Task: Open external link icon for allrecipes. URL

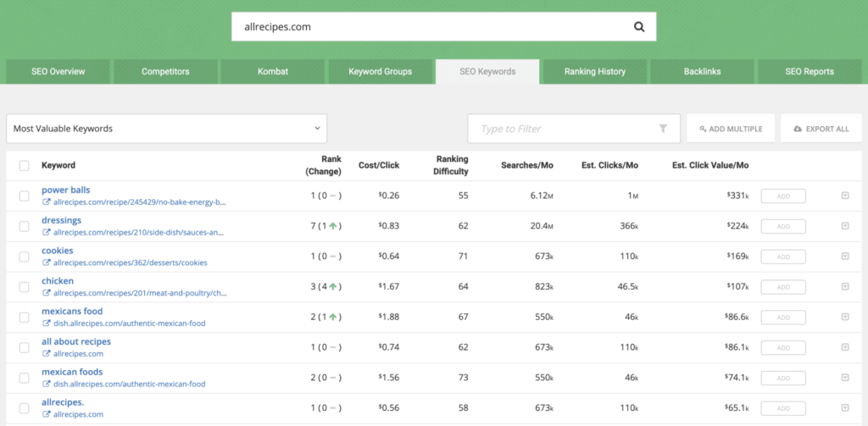Action: [x=47, y=414]
